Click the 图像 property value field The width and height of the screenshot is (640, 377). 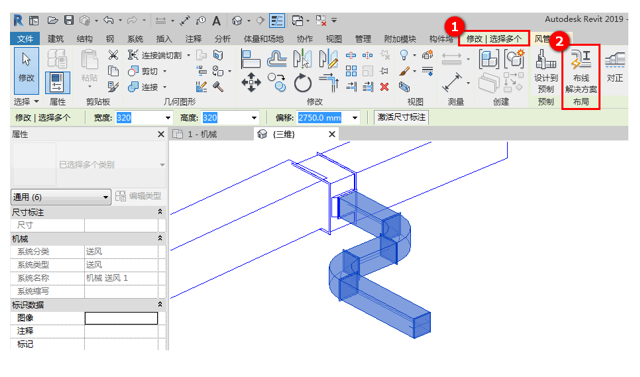[121, 318]
